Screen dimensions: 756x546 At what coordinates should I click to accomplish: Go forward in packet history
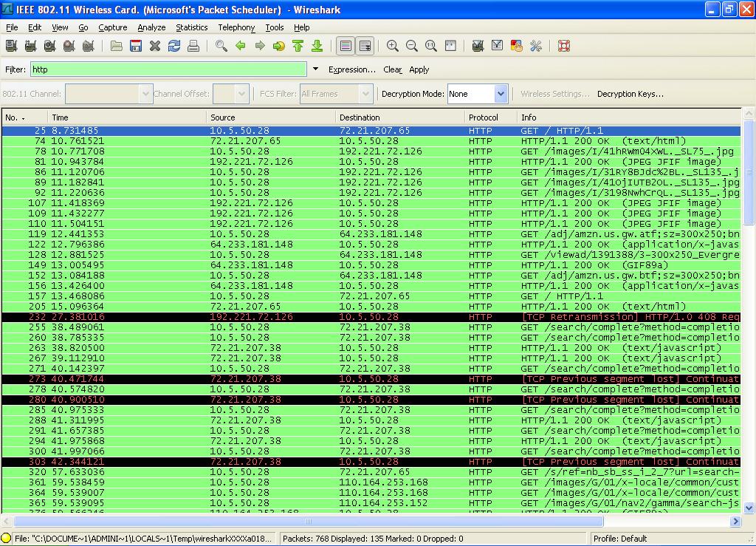coord(260,46)
